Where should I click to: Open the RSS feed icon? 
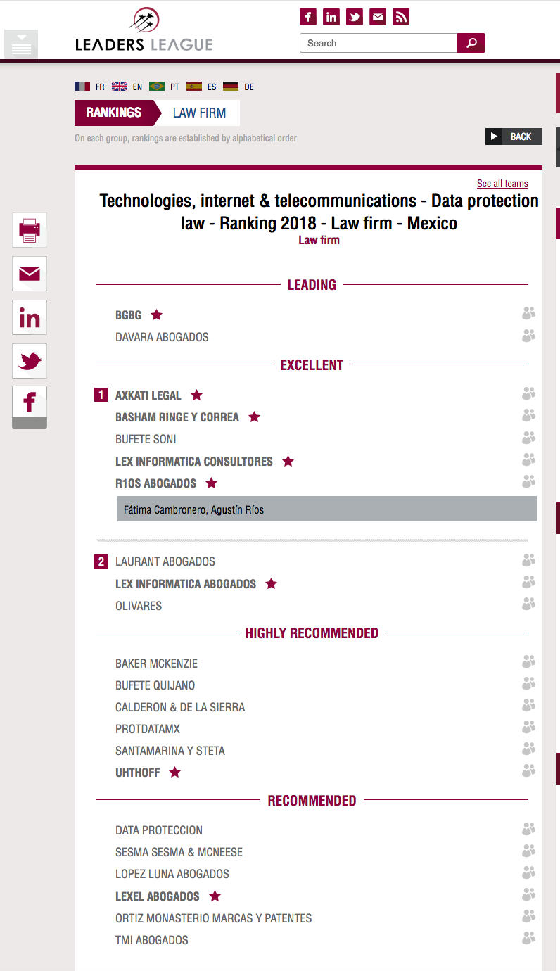pyautogui.click(x=401, y=17)
